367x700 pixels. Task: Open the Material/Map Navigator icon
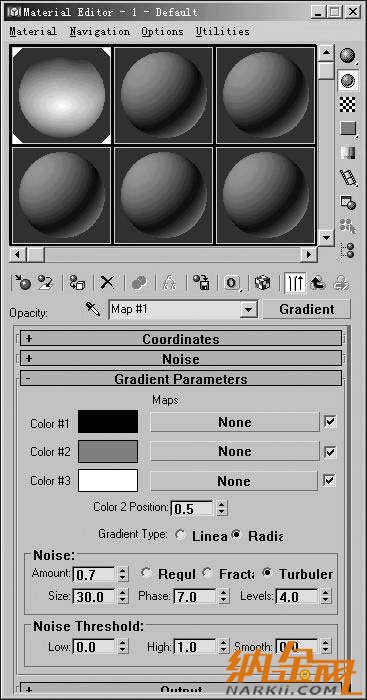pyautogui.click(x=348, y=250)
